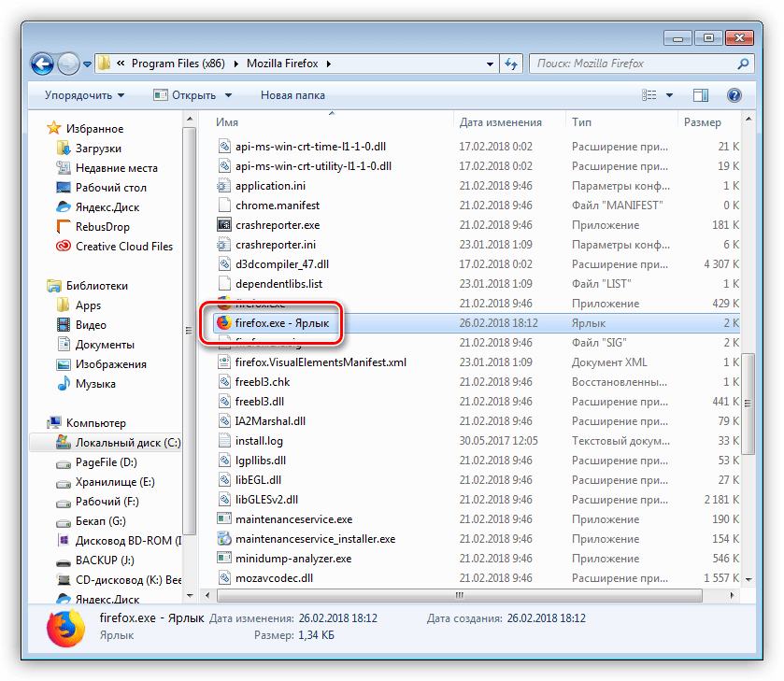The height and width of the screenshot is (681, 784).
Task: Expand arrow after Mozilla Firefox breadcrumb
Action: tap(329, 64)
